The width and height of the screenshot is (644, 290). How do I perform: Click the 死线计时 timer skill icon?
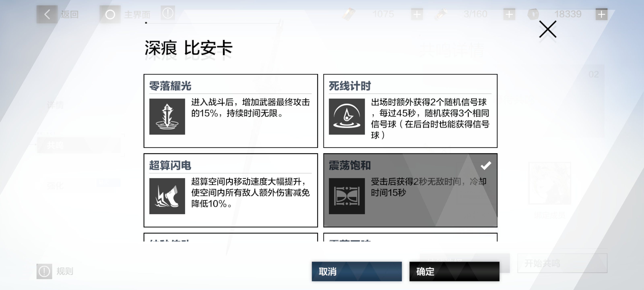(347, 117)
